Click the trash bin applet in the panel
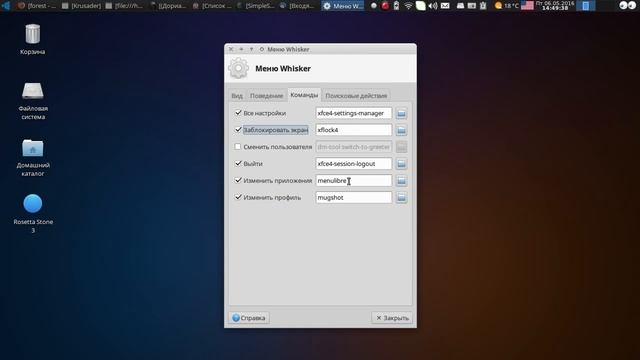Image resolution: width=640 pixels, height=360 pixels. tap(483, 6)
